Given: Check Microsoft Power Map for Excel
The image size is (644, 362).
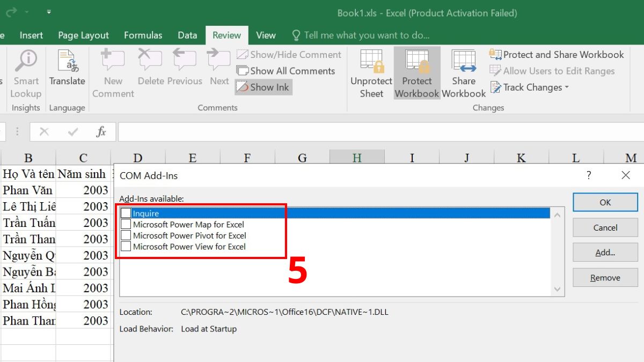Looking at the screenshot, I should tap(126, 224).
